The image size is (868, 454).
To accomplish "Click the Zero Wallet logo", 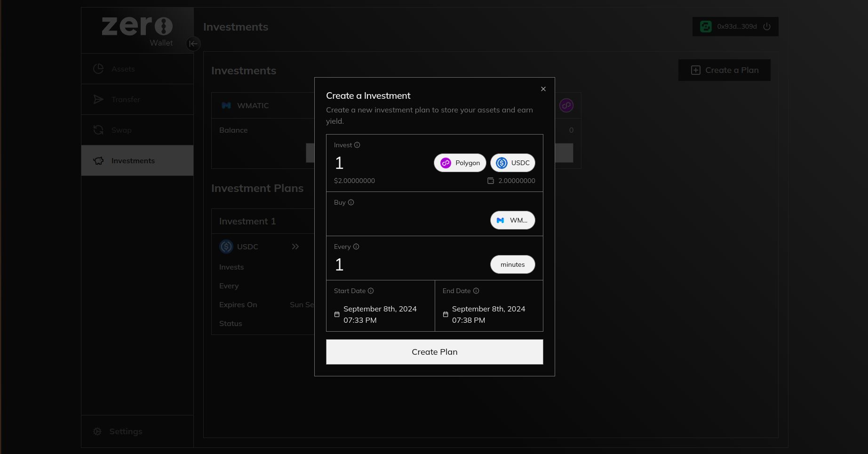I will [137, 31].
